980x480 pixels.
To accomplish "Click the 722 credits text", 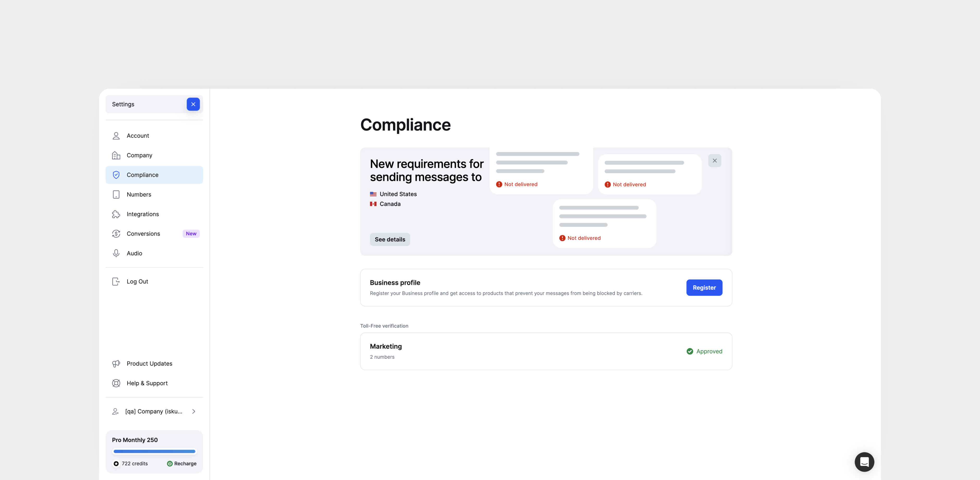I will [135, 464].
